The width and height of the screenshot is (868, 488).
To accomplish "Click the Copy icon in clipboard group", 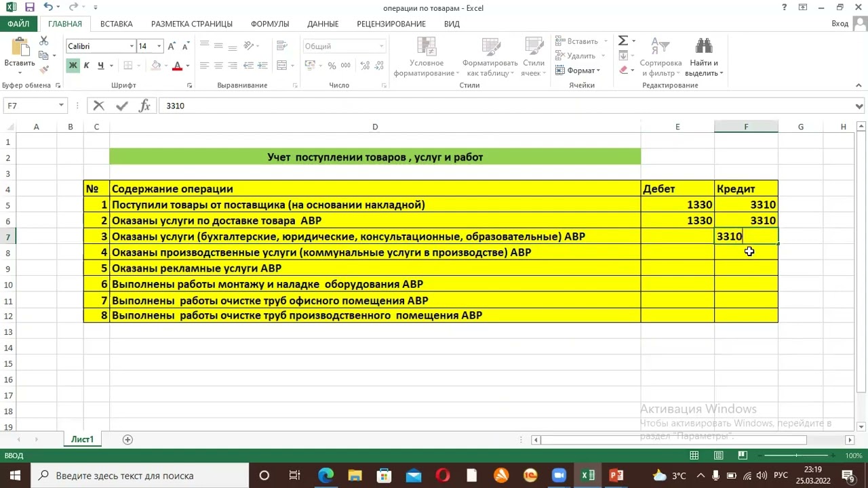I will 43,56.
